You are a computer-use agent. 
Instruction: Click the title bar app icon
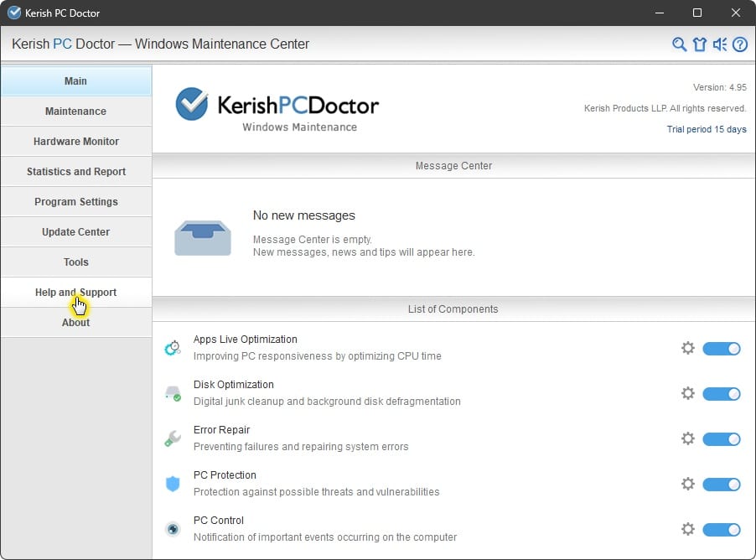coord(14,13)
